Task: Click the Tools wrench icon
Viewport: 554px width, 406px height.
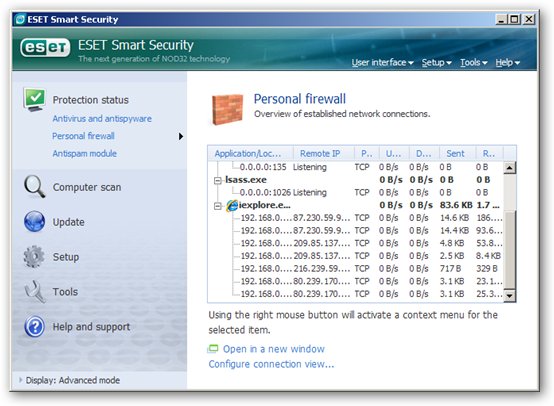Action: coord(35,292)
